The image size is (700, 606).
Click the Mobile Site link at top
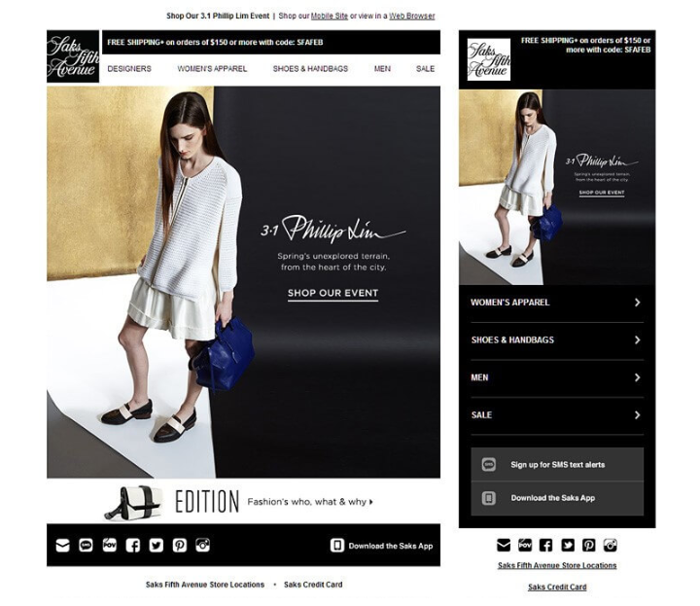pos(329,16)
